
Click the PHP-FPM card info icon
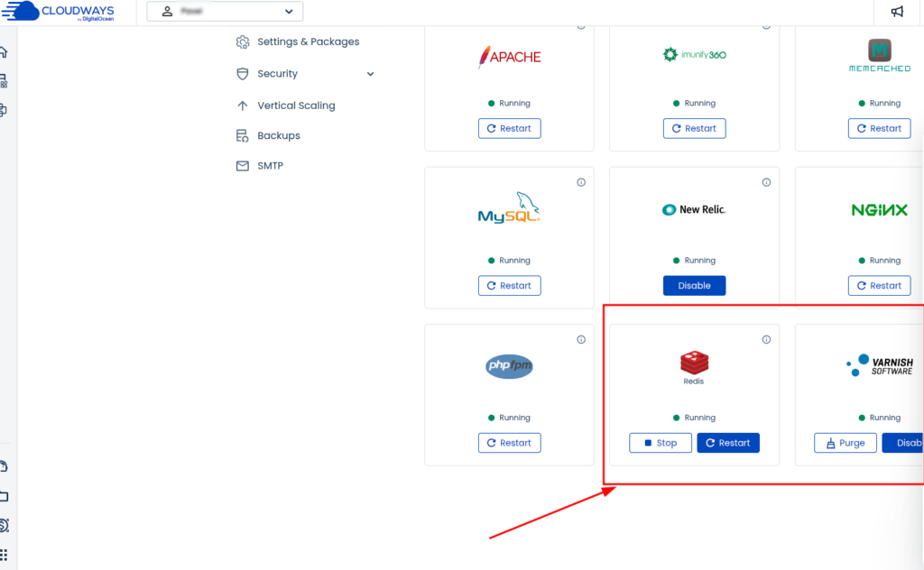(x=581, y=340)
